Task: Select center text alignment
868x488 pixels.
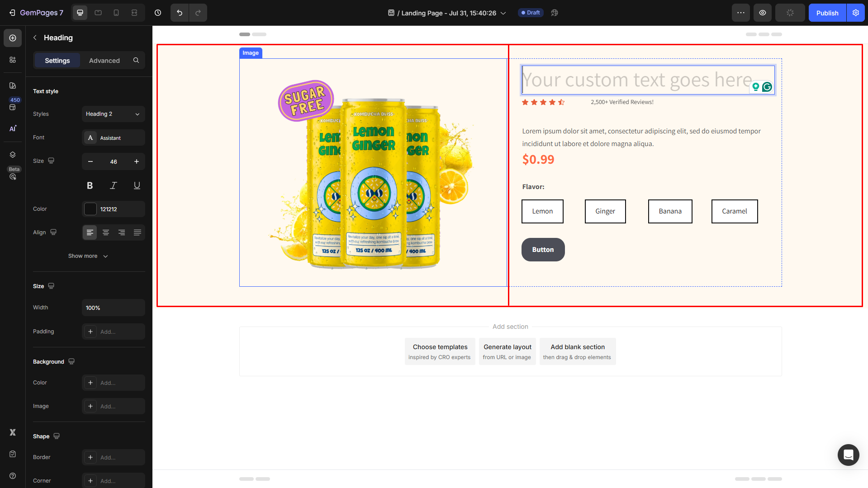Action: [106, 232]
